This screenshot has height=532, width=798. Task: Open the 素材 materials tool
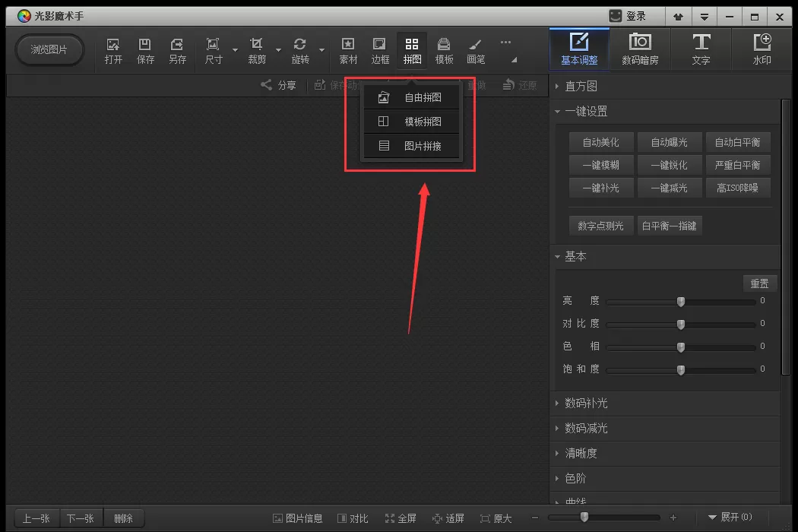click(348, 51)
